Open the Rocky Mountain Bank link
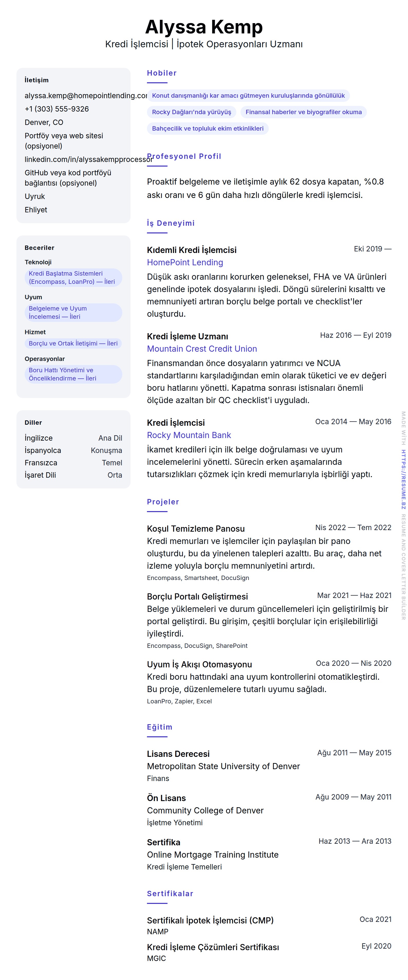Viewport: 408px width, 980px height. point(189,435)
